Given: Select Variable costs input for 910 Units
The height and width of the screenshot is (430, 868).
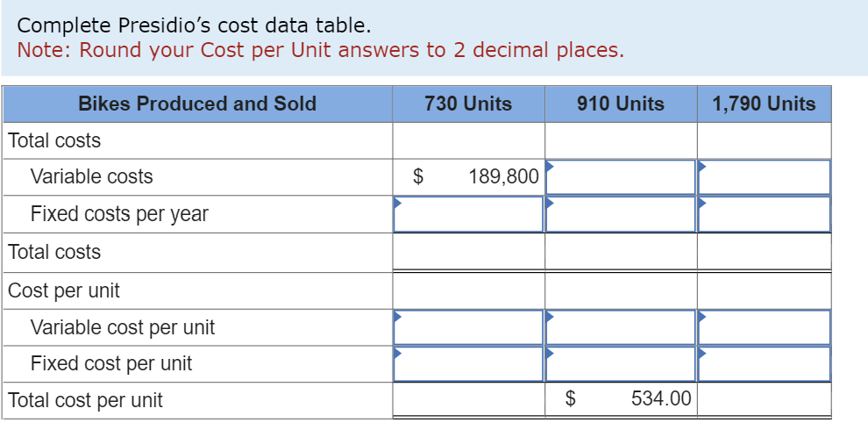Looking at the screenshot, I should tap(621, 177).
